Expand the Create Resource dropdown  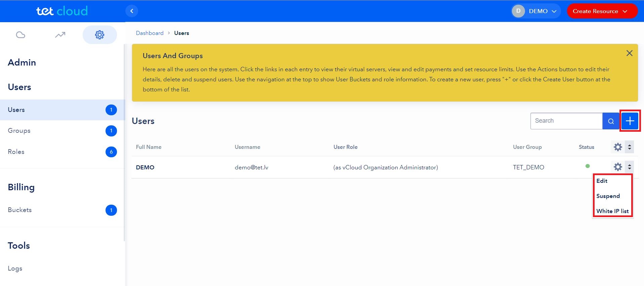602,11
